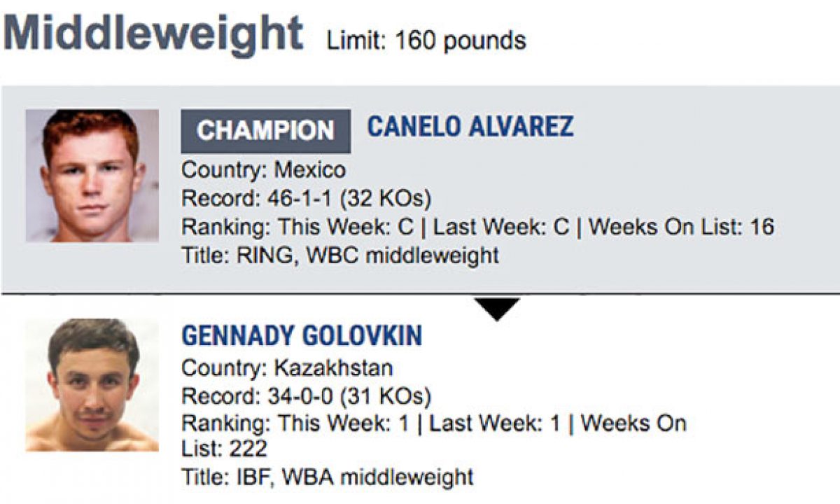The width and height of the screenshot is (840, 504).
Task: Select the "Title: IBF, WBA middleweight" line
Action: 327,477
